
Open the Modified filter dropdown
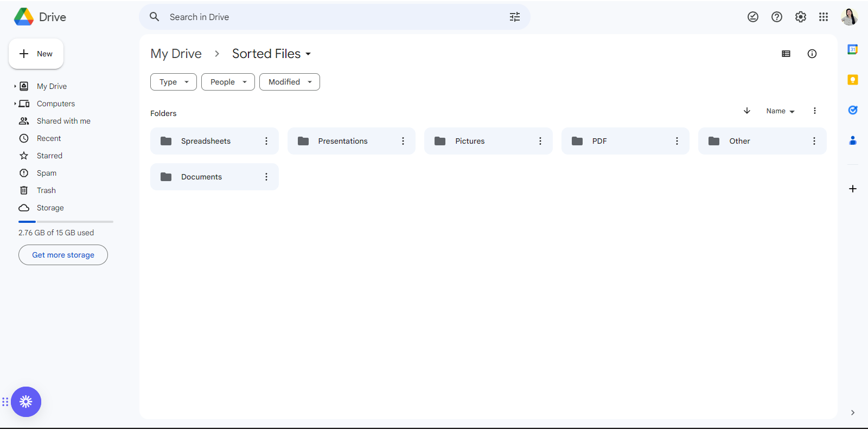(x=290, y=82)
